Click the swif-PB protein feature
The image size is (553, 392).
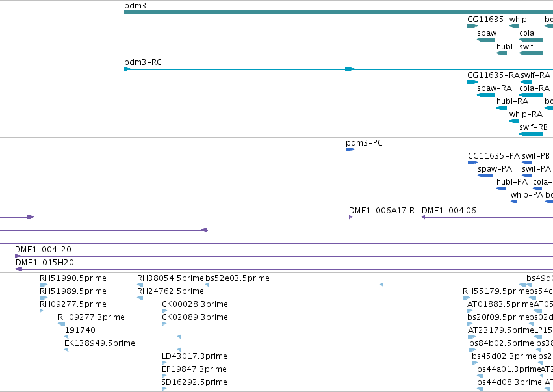pos(526,163)
